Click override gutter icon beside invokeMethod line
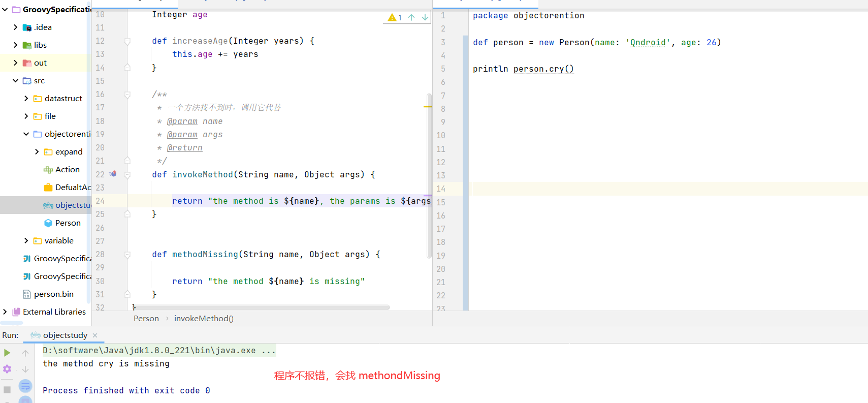The height and width of the screenshot is (403, 868). 113,174
